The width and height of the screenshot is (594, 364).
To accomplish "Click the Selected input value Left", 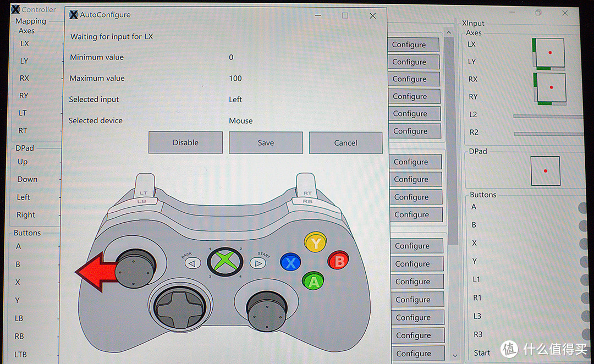I will [235, 99].
